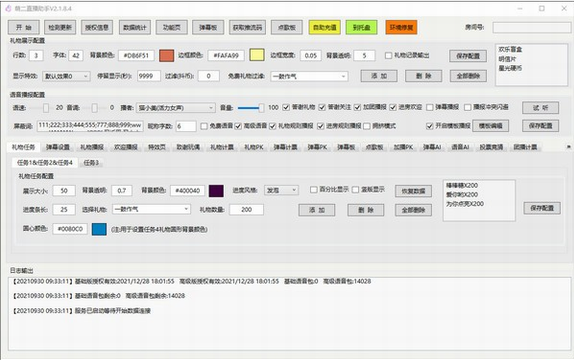The width and height of the screenshot is (574, 360).
Task: Click the tab strip scroll arrow
Action: (569, 147)
